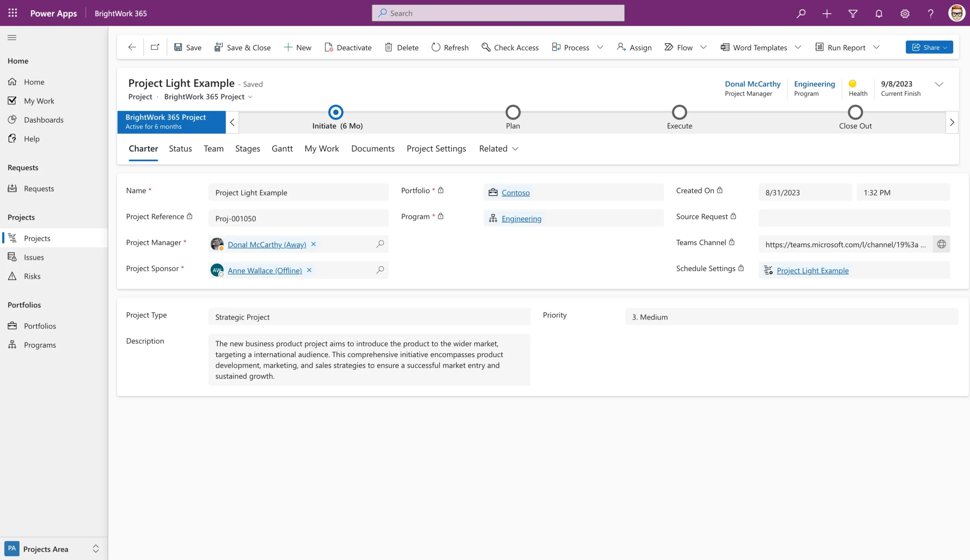Image resolution: width=970 pixels, height=560 pixels.
Task: Expand the Related dropdown in the tab row
Action: tap(516, 148)
